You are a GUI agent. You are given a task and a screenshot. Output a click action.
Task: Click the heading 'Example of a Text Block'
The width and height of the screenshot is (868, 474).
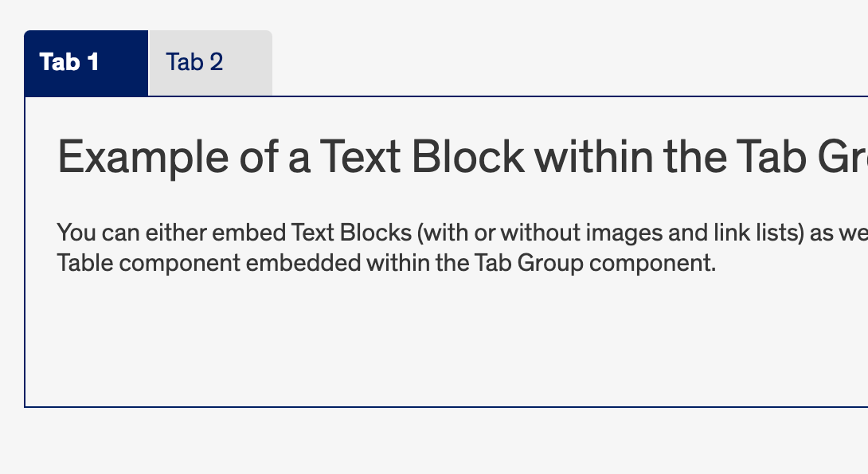pos(319,156)
